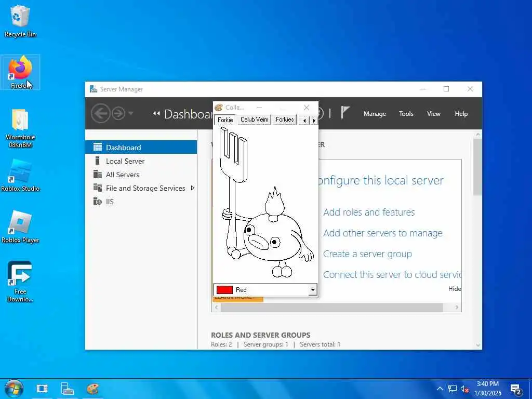Select All Servers in the left pane

coord(141,175)
